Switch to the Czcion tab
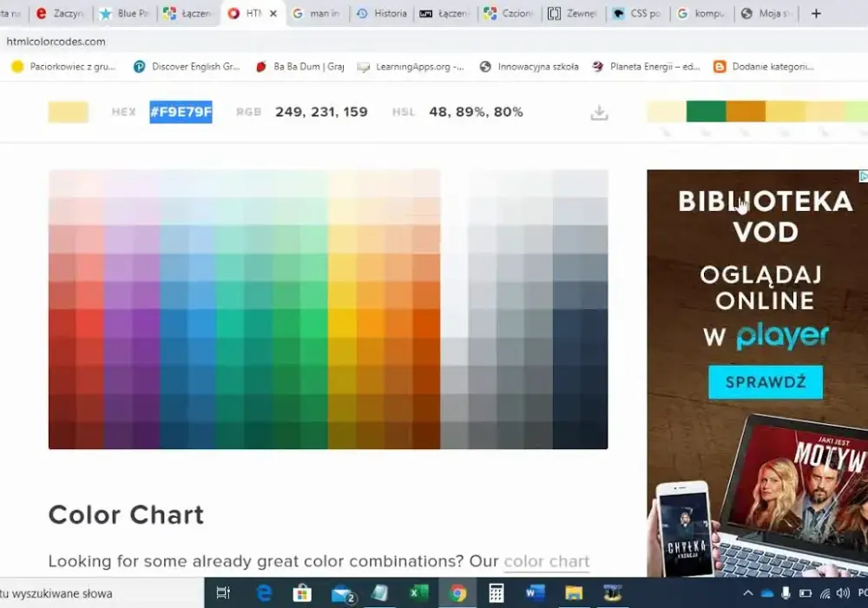 click(x=510, y=13)
